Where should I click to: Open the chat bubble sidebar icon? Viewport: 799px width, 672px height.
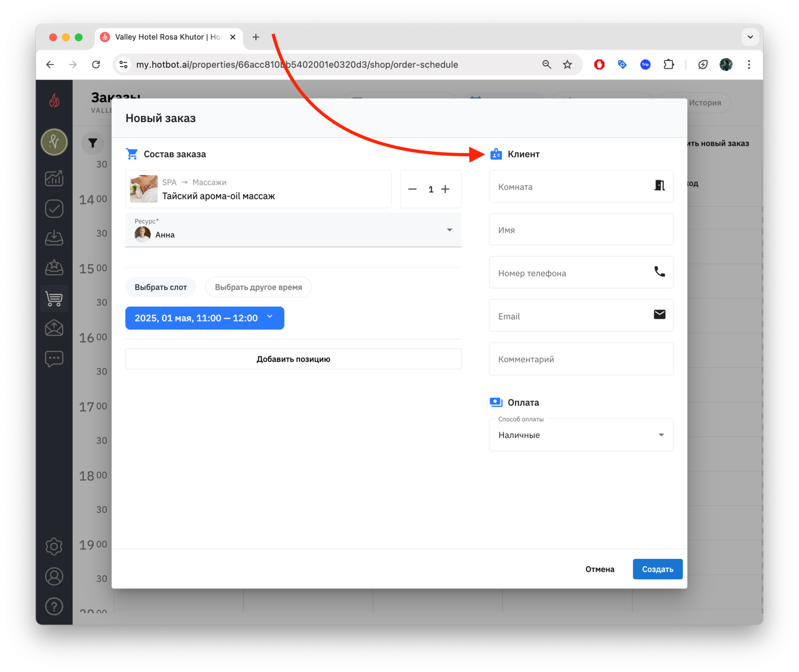click(x=54, y=359)
